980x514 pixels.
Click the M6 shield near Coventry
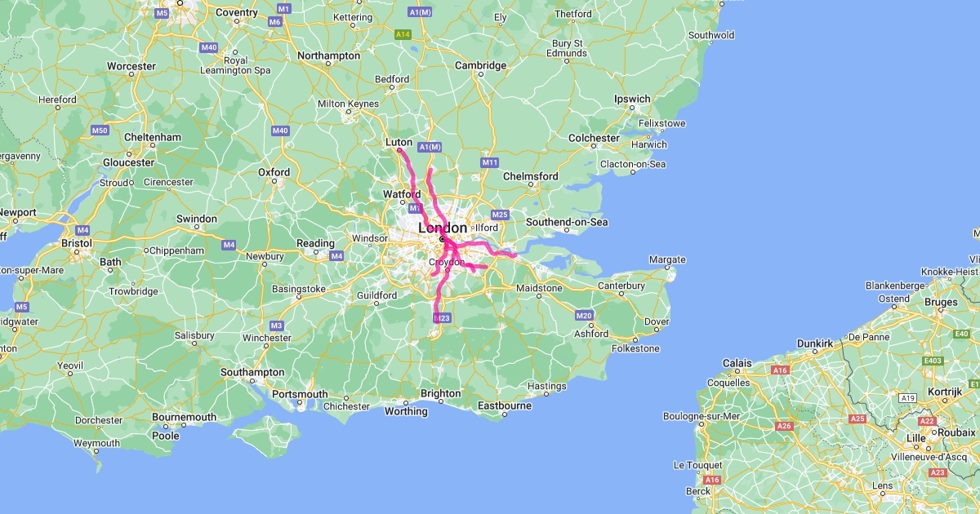click(274, 22)
